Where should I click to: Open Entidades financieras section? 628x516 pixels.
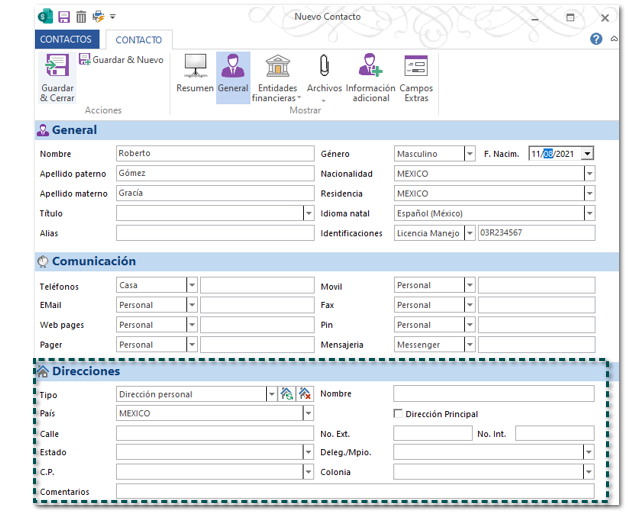(x=278, y=70)
